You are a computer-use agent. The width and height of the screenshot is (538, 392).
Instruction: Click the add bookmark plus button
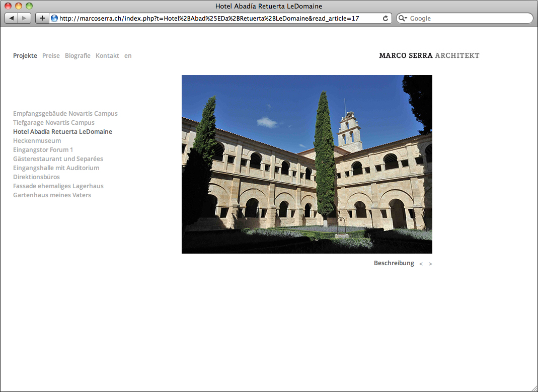(x=42, y=18)
